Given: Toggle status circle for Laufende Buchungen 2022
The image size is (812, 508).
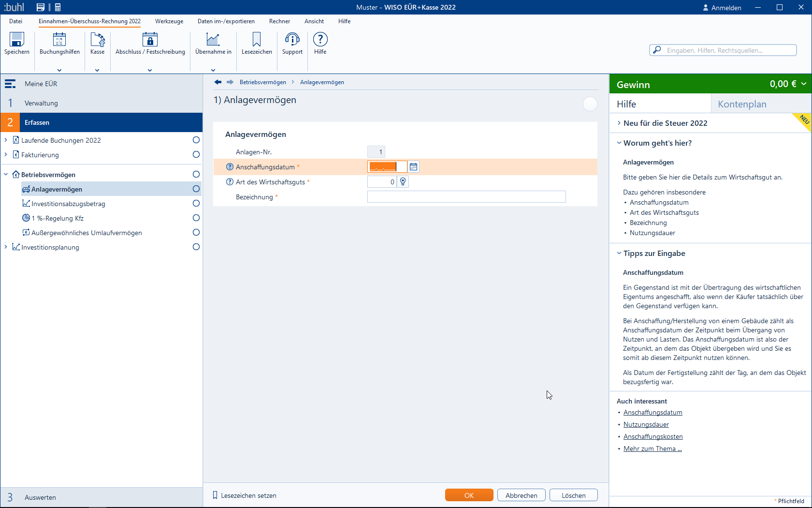Looking at the screenshot, I should 196,140.
